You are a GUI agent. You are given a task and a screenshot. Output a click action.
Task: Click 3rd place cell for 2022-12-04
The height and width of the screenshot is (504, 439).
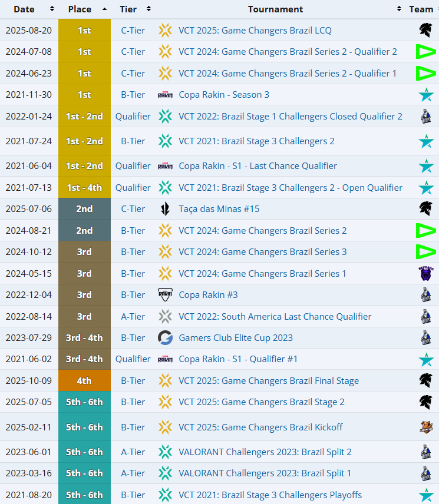(x=85, y=295)
